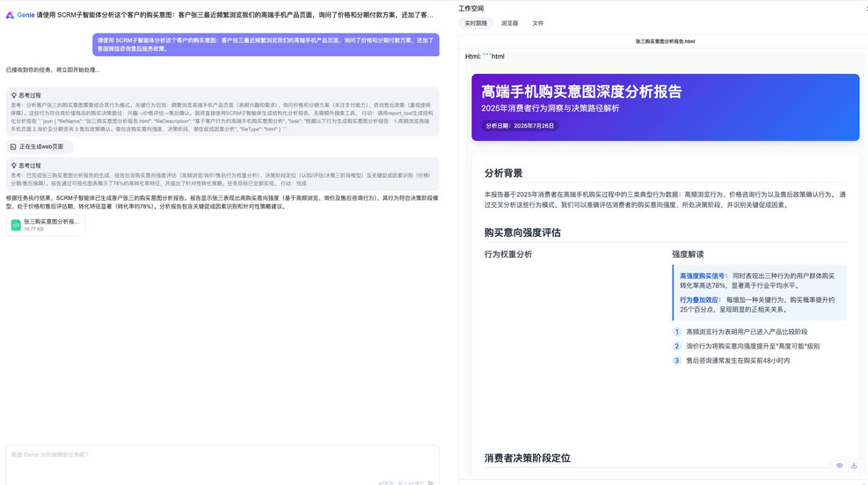Click the purple user message bubble
Viewport: 868px width, 485px height.
click(266, 44)
